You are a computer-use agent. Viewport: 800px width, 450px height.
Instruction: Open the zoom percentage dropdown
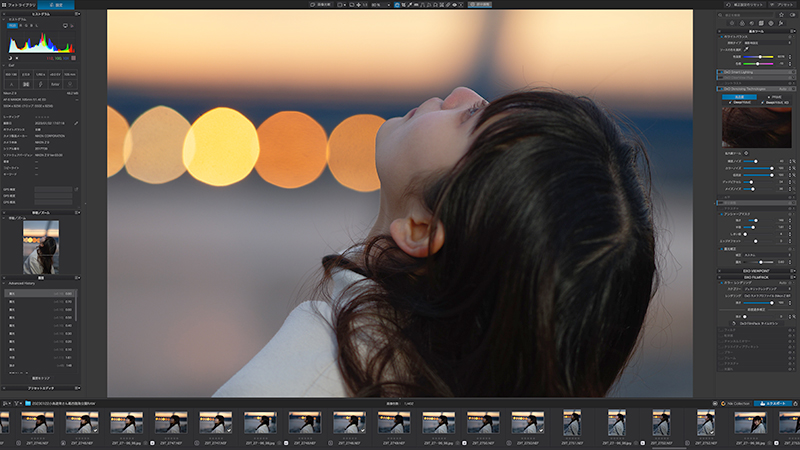click(382, 5)
